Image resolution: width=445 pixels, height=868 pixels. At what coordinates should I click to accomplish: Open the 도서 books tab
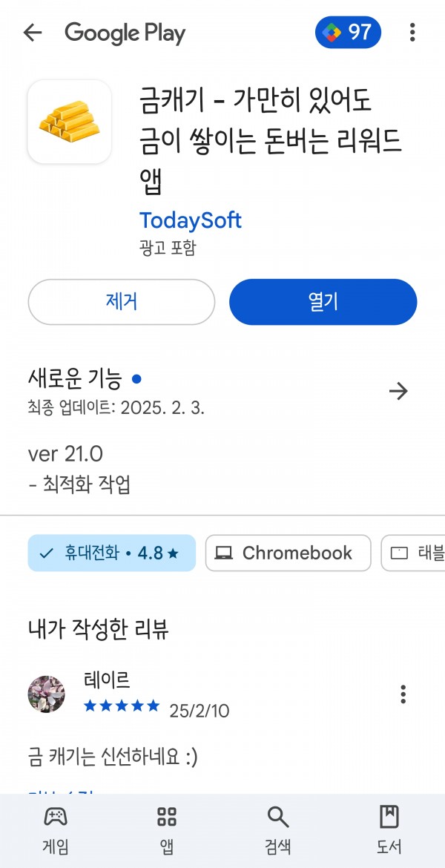pos(389,830)
